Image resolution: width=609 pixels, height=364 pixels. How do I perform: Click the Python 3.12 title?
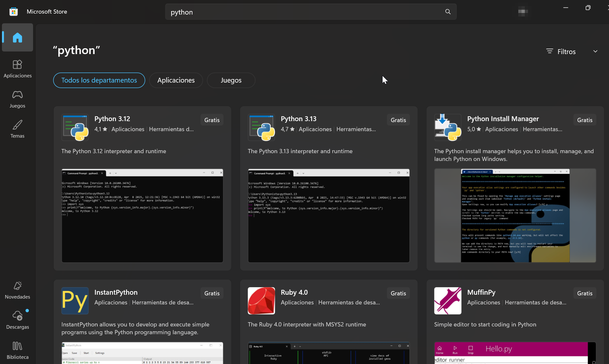(112, 119)
